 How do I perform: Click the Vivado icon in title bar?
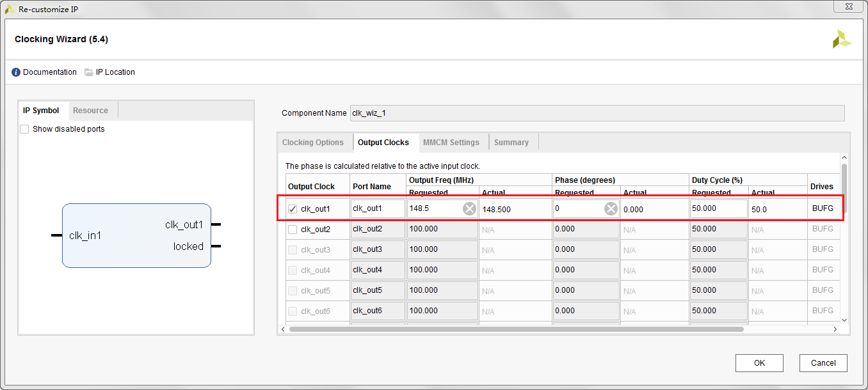(x=9, y=10)
